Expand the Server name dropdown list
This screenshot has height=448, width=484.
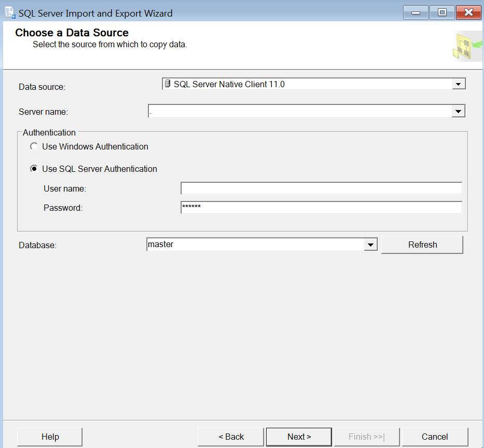point(458,111)
